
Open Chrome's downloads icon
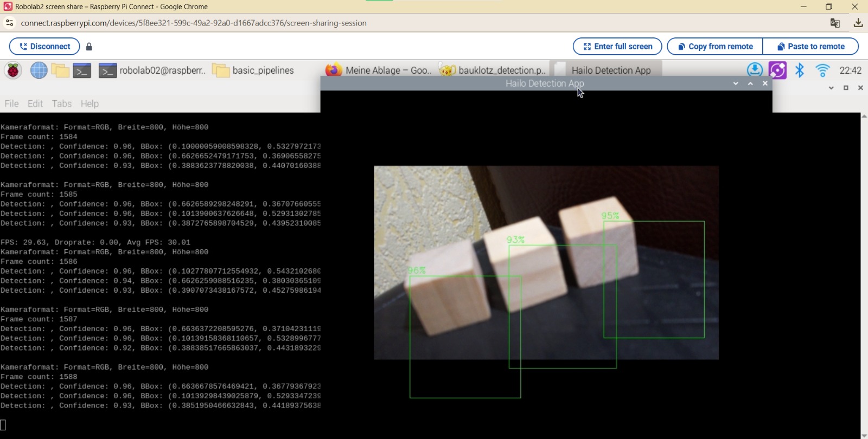pyautogui.click(x=858, y=23)
